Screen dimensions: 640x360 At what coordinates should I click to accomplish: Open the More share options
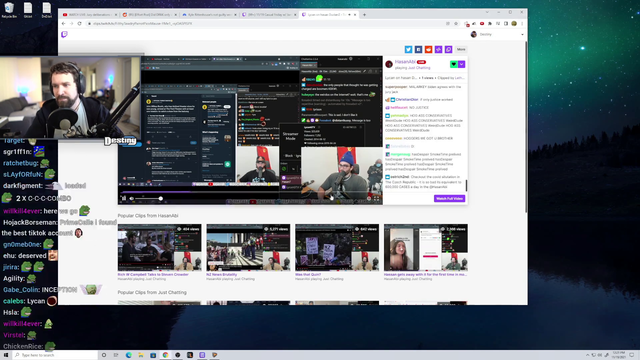[461, 49]
